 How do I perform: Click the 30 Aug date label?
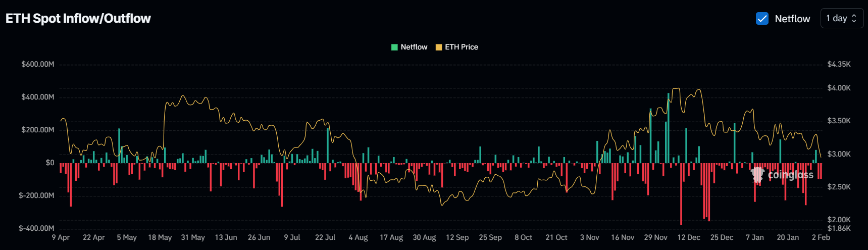tap(424, 237)
